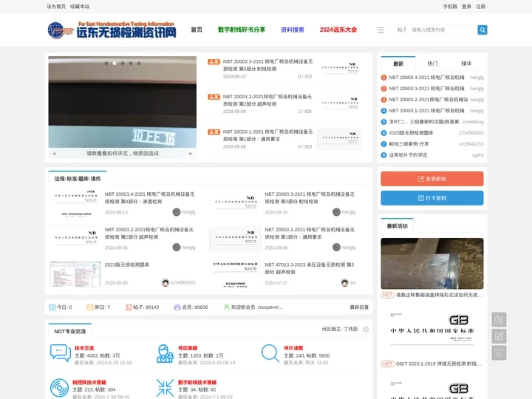Click the 登录 link
Screen dimensions: 532x399
[x=466, y=7]
